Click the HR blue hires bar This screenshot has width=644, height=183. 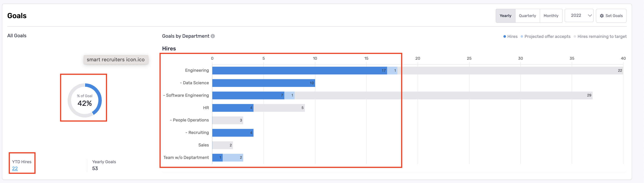[x=232, y=108]
